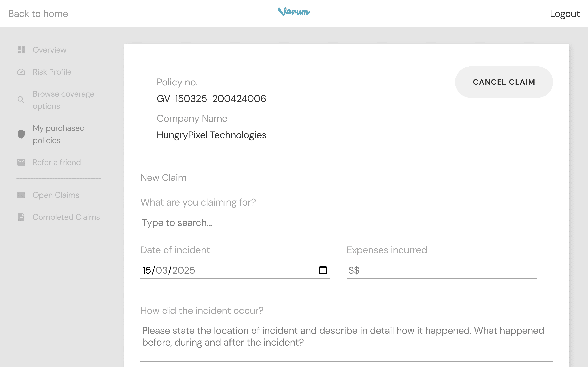Click the Verum logo
Screen dimensions: 588x367
[x=294, y=12]
